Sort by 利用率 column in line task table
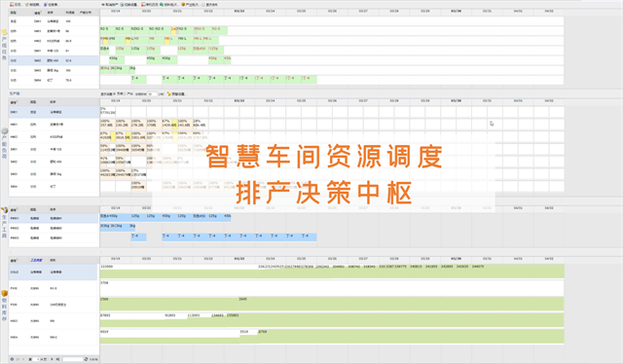This screenshot has width=623, height=364. [x=70, y=13]
